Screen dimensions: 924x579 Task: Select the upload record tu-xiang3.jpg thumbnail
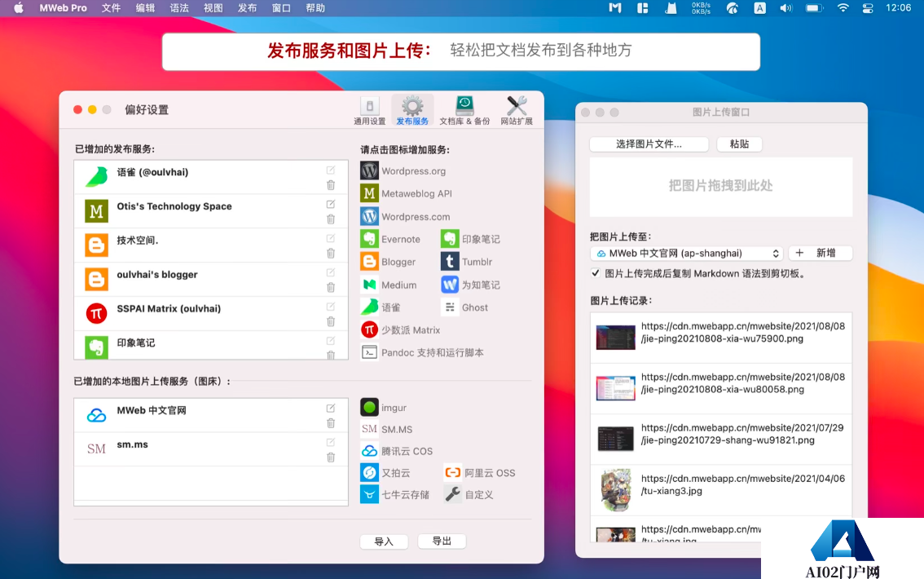(615, 490)
